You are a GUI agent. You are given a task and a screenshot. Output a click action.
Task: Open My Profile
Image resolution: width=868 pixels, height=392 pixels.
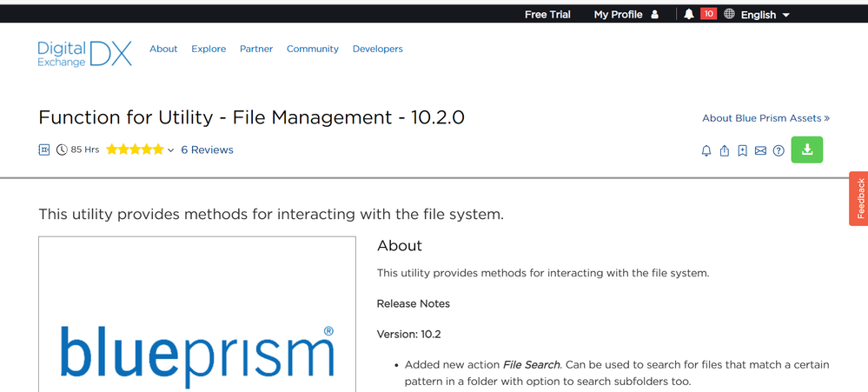619,15
